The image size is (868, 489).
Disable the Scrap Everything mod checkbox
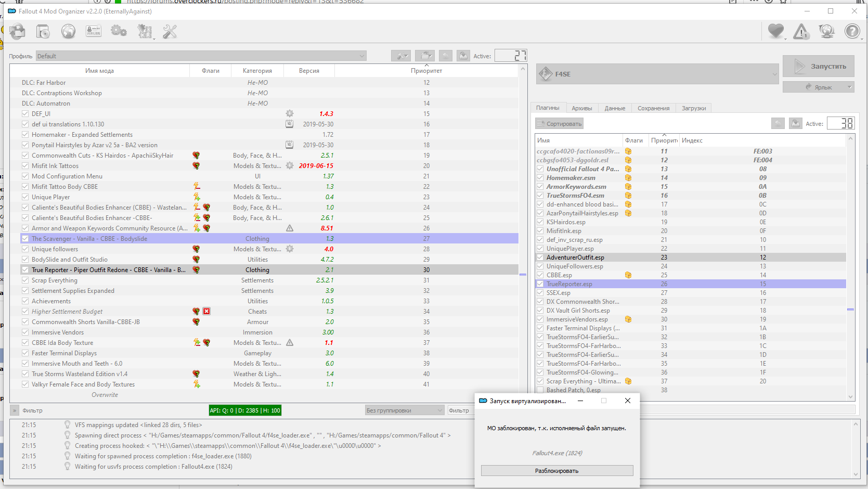pos(25,280)
